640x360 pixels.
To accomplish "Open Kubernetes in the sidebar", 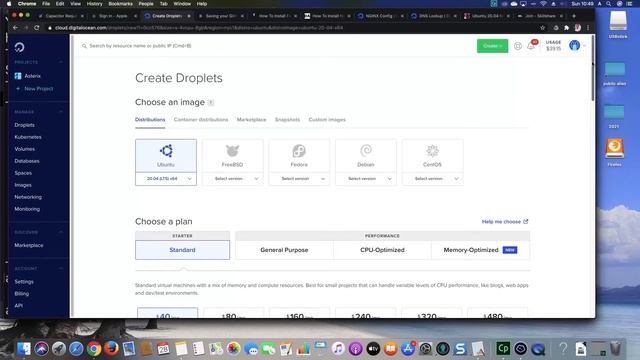I will [x=28, y=137].
